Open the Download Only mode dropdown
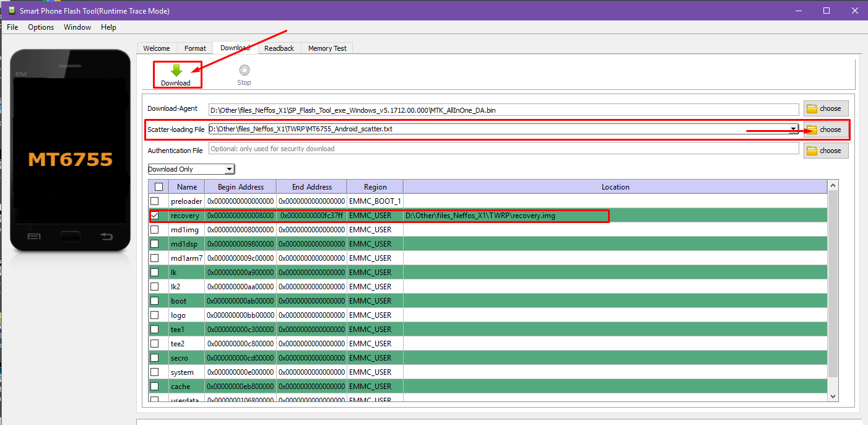The width and height of the screenshot is (868, 425). pyautogui.click(x=229, y=169)
